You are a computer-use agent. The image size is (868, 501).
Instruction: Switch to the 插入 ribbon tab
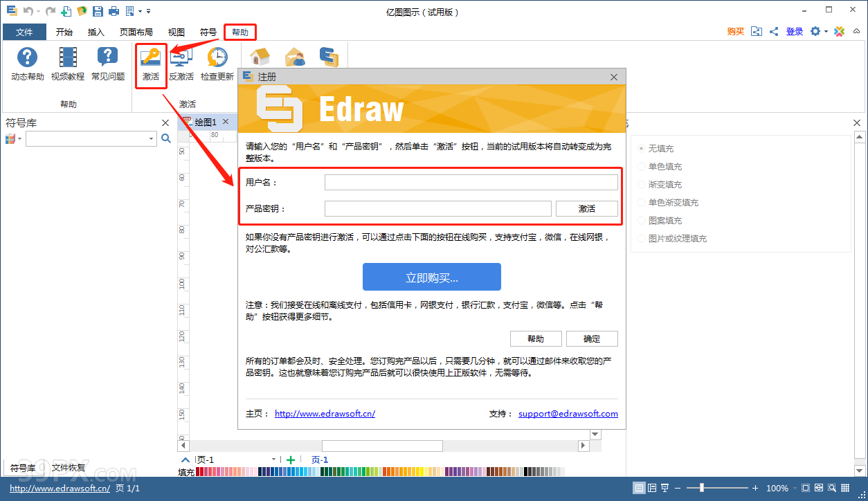(96, 32)
